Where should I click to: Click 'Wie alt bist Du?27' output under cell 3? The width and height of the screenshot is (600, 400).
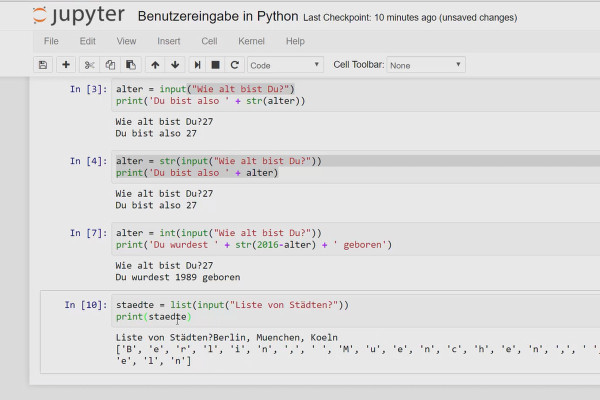tap(164, 122)
